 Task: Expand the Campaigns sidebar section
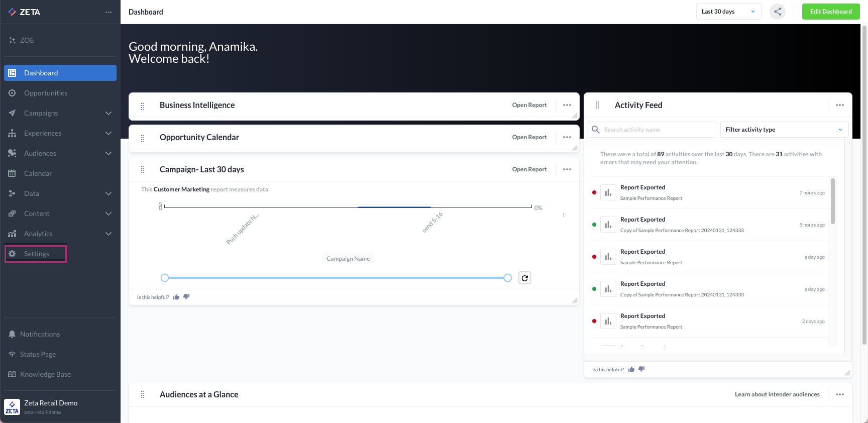point(108,113)
